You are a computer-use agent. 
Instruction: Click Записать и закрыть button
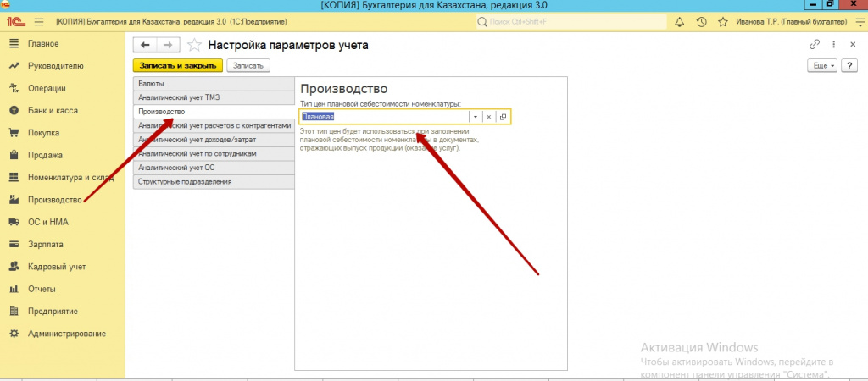[x=178, y=65]
